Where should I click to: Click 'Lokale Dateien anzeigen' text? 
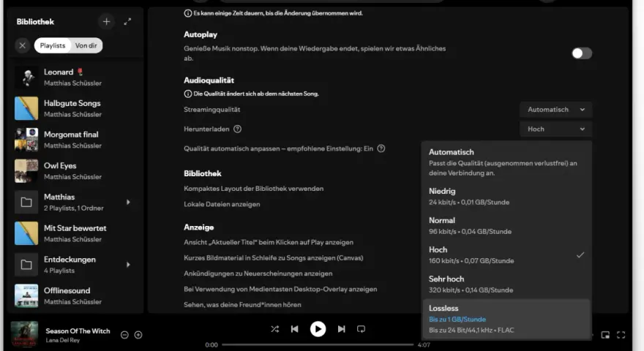[x=222, y=205]
